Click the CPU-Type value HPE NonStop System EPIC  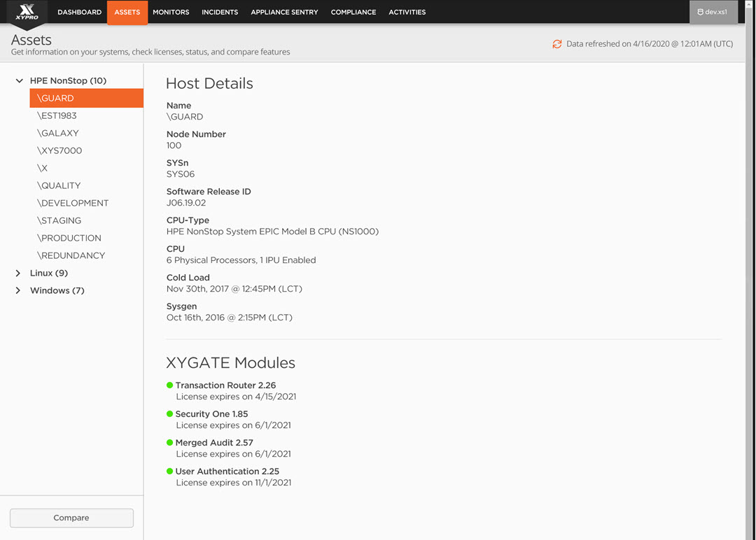pyautogui.click(x=272, y=232)
